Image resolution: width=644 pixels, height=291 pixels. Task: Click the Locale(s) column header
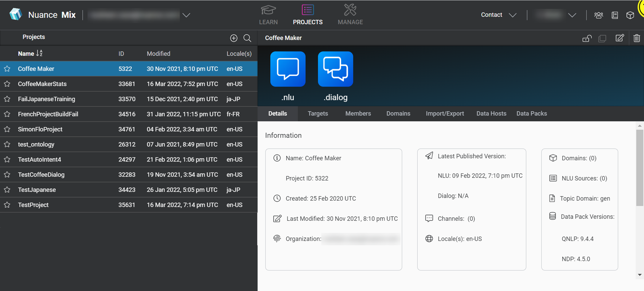click(x=239, y=54)
